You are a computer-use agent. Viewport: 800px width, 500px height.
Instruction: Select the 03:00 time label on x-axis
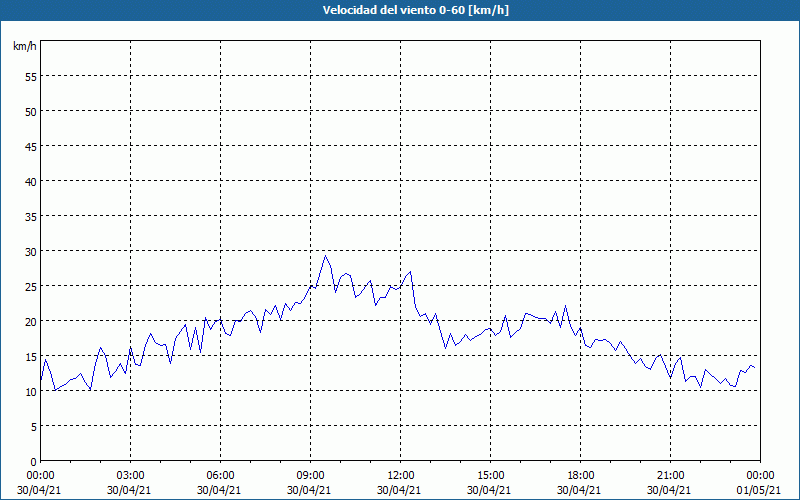[x=130, y=475]
